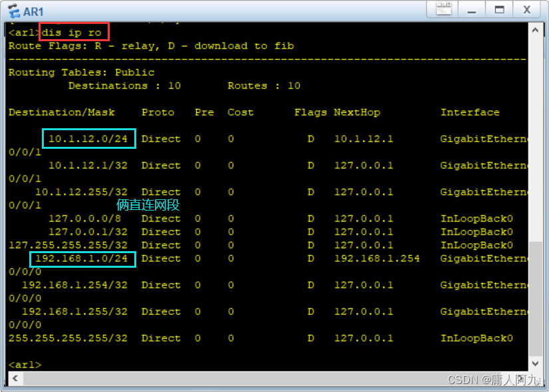Image resolution: width=549 pixels, height=392 pixels.
Task: Click InLoopBack0 in the 255.255.255.255/32 row
Action: click(477, 338)
